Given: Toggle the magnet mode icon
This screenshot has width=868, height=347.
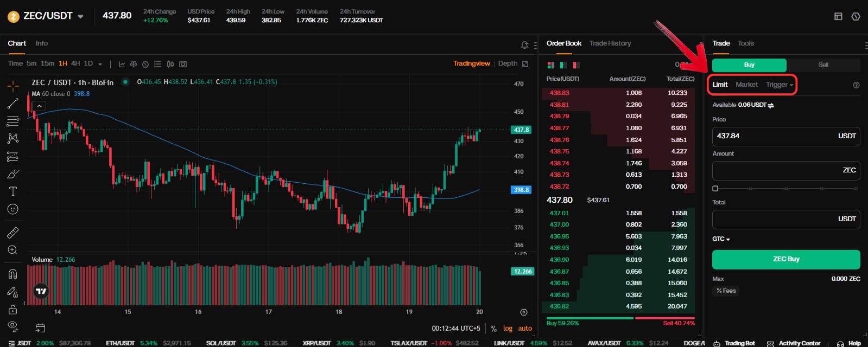Looking at the screenshot, I should [x=13, y=274].
